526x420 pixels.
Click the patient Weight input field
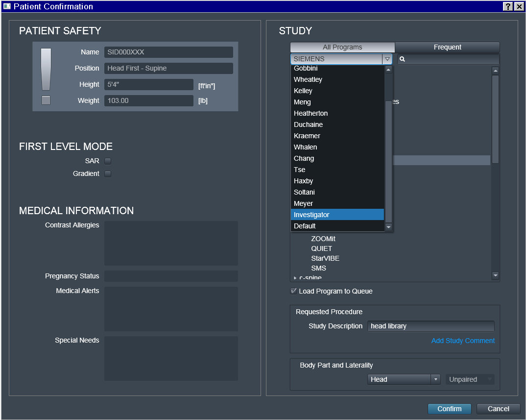[148, 101]
